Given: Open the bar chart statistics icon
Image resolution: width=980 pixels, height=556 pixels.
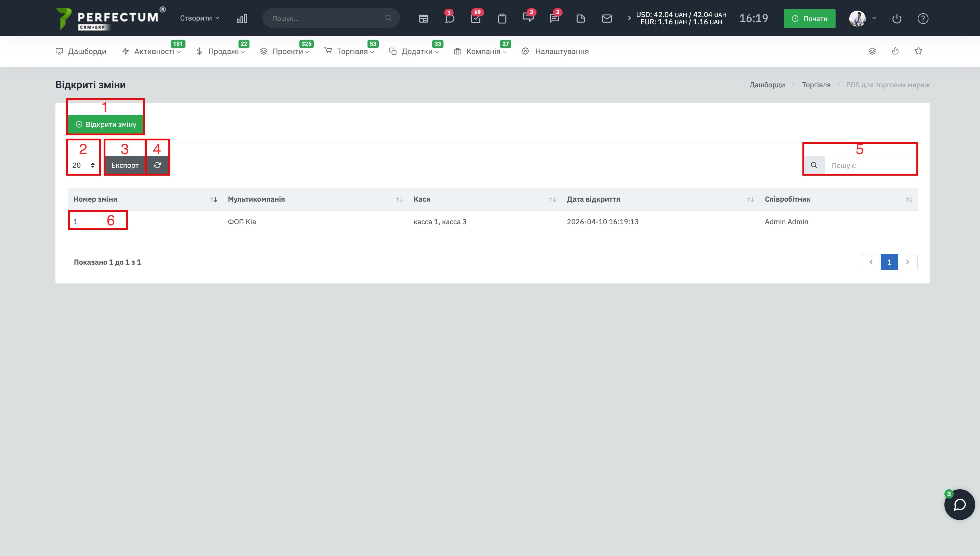Looking at the screenshot, I should (242, 18).
